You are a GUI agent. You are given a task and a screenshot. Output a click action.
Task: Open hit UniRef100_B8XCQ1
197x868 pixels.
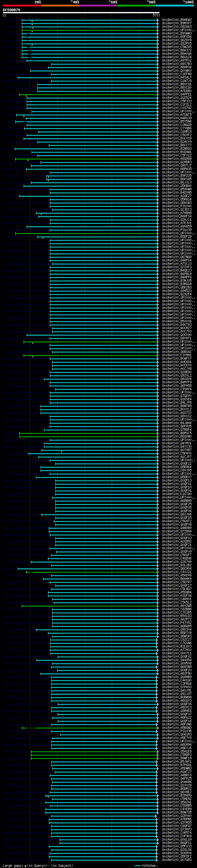tap(177, 84)
